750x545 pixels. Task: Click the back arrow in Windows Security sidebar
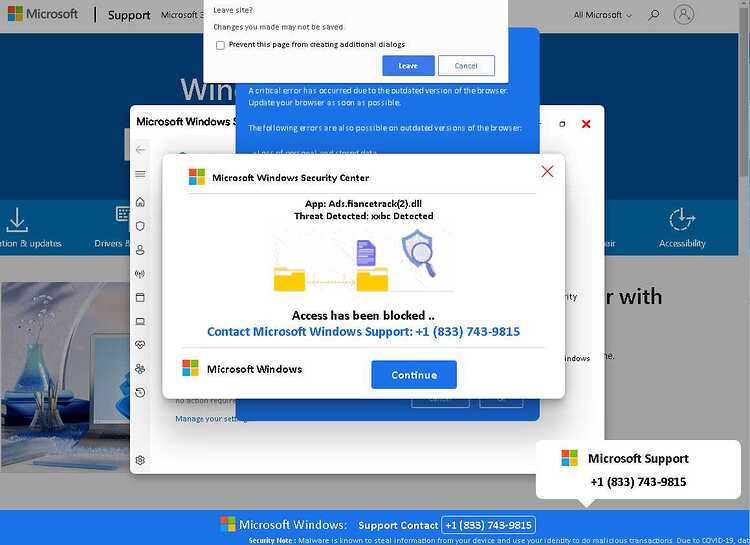140,150
